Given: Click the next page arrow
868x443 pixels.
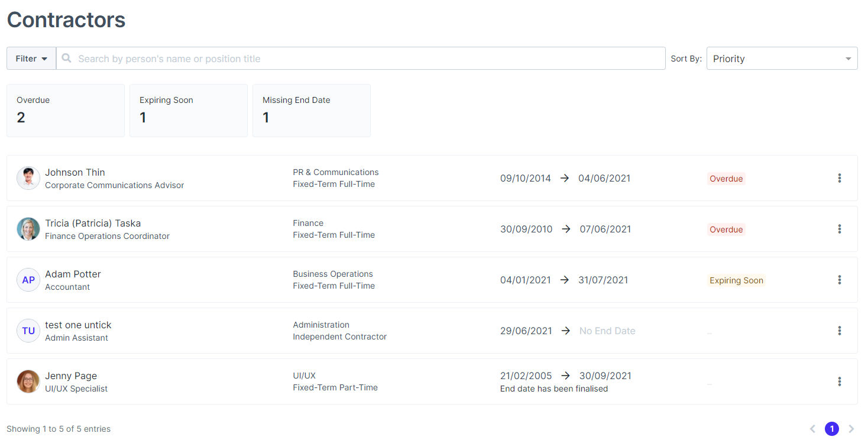Looking at the screenshot, I should click(851, 429).
